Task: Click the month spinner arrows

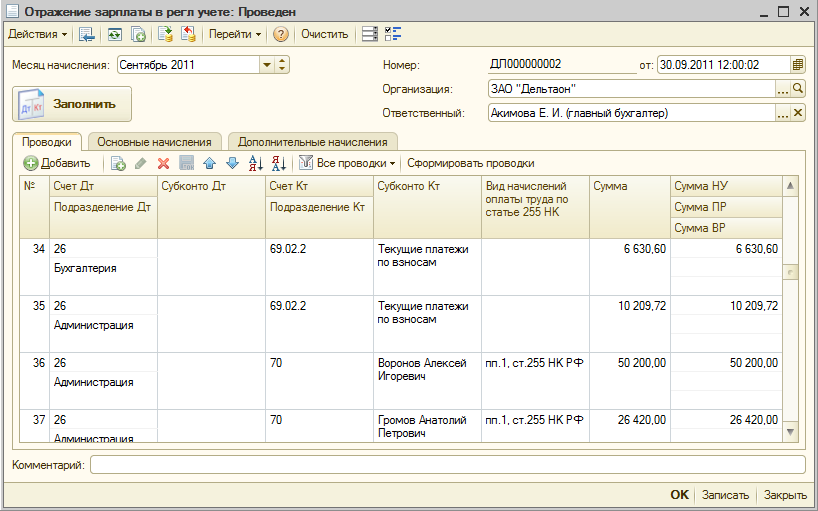Action: pos(282,65)
